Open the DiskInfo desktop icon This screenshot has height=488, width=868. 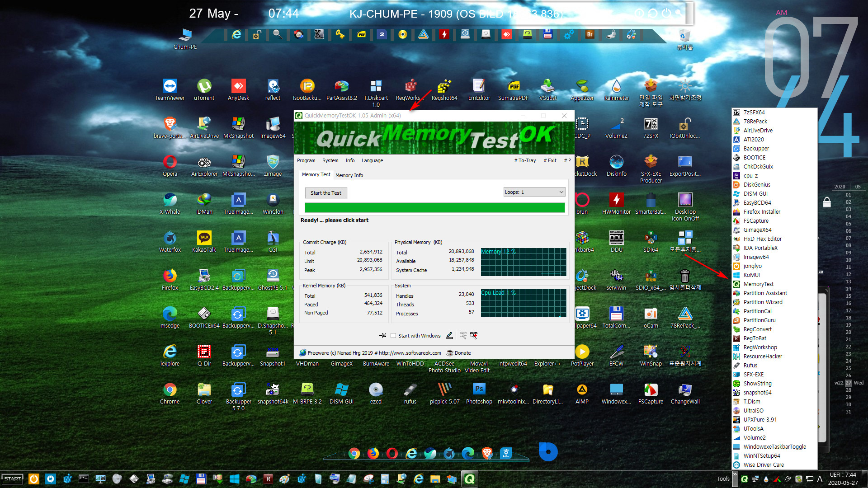[616, 165]
